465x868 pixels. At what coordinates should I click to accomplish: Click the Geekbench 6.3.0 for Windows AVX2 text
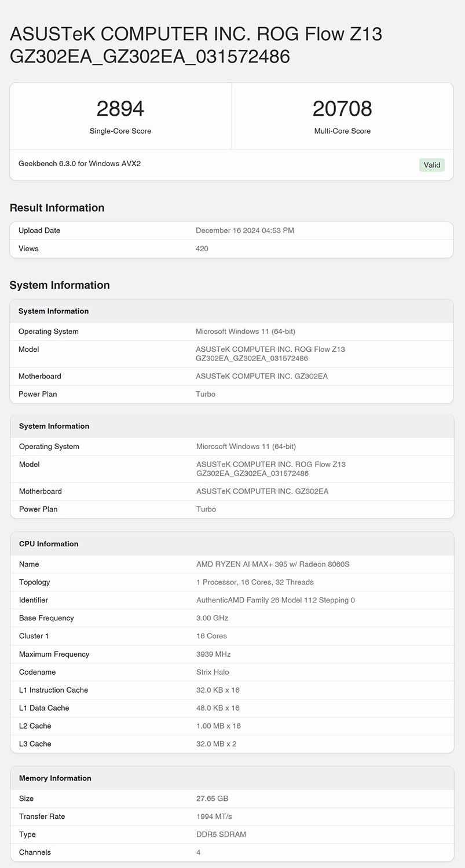79,164
